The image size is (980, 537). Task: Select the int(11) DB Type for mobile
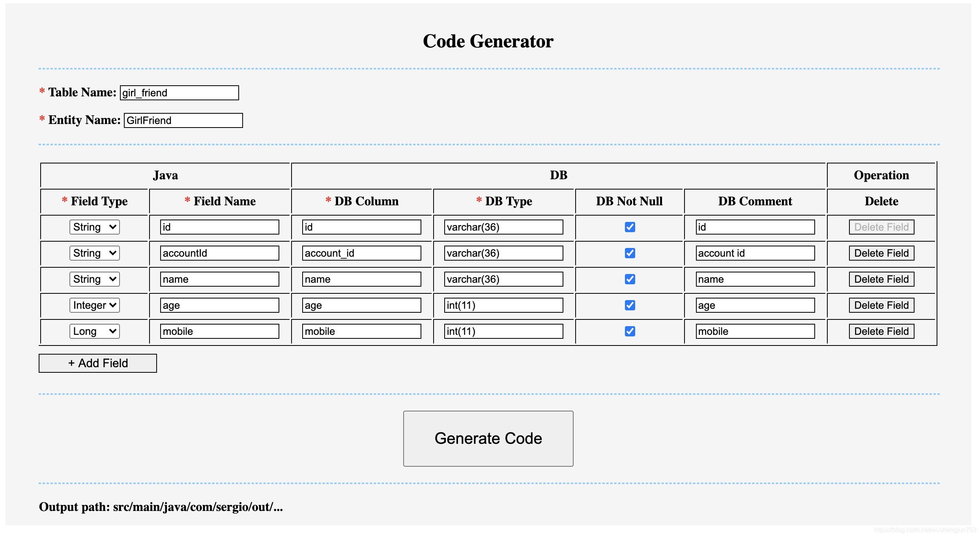(x=503, y=331)
